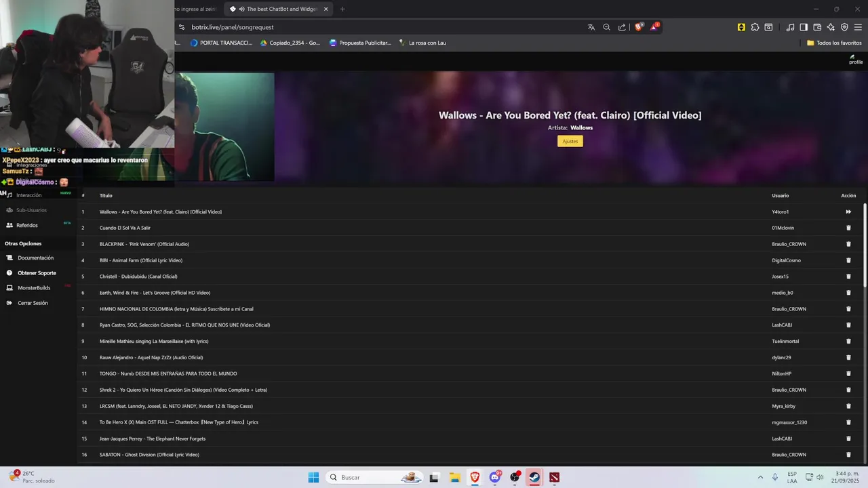Open the 'Todos los favoritos' bookmarks folder
This screenshot has height=488, width=868.
pos(834,43)
